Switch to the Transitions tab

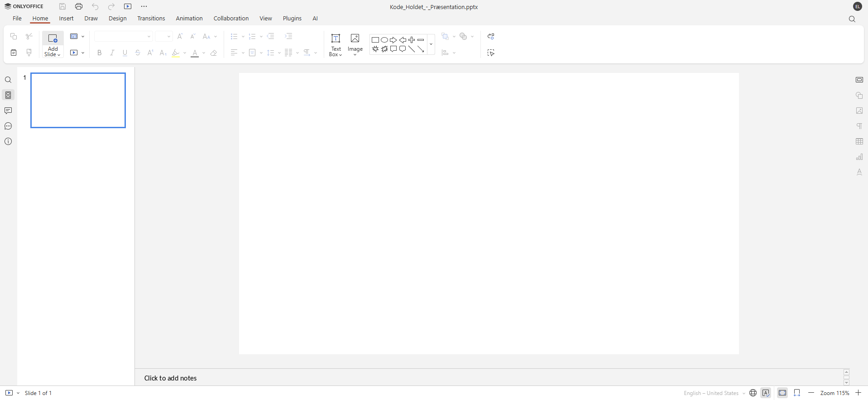[x=151, y=19]
